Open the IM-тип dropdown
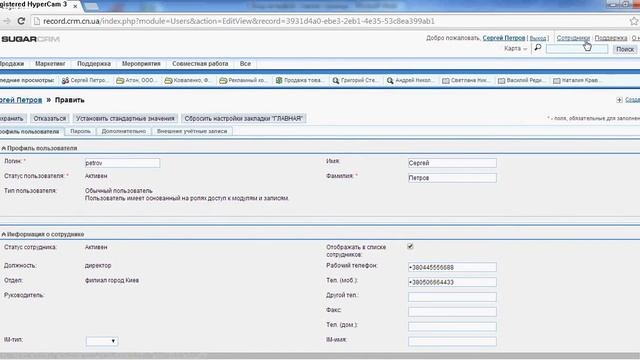640x360 pixels. [102, 341]
